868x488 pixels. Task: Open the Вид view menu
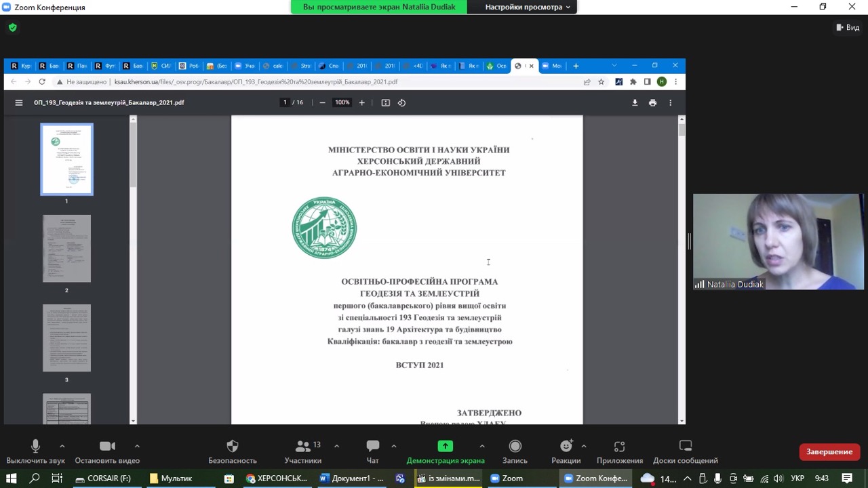(x=848, y=27)
